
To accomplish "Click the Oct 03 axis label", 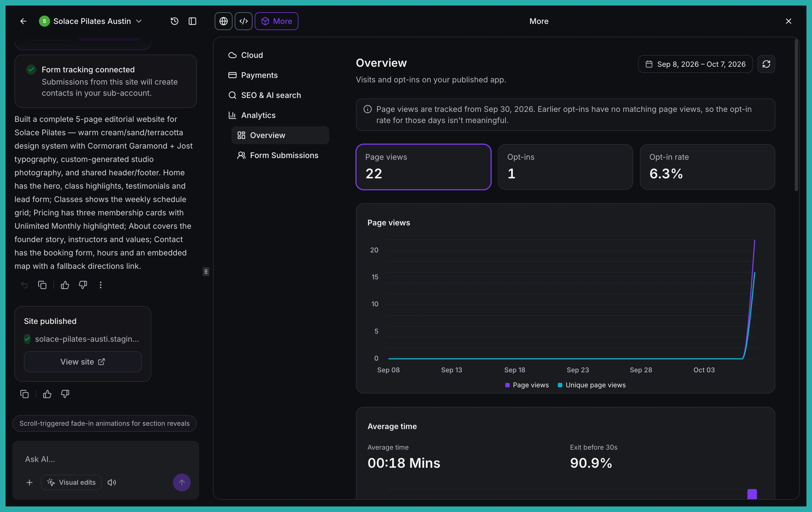I will 704,370.
